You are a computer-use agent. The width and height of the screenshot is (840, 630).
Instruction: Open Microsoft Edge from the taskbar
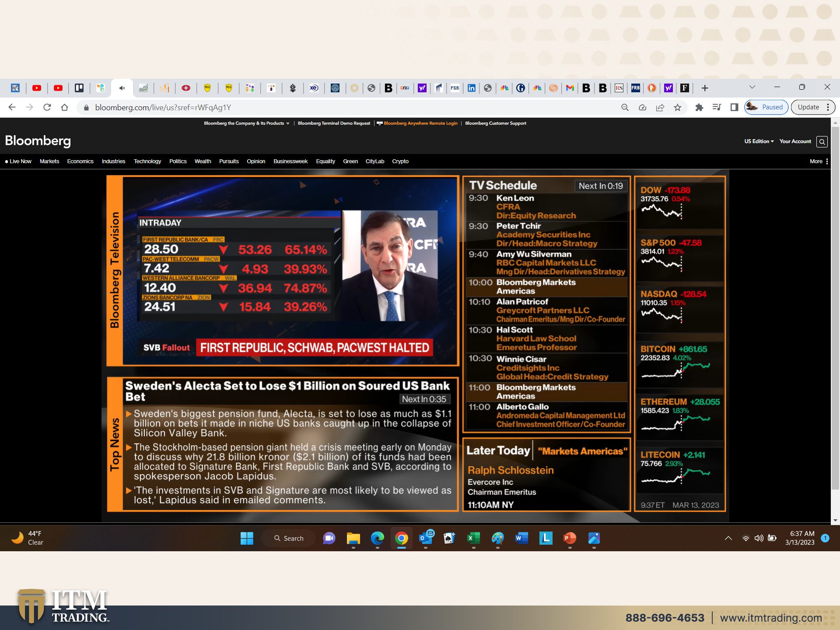(377, 538)
